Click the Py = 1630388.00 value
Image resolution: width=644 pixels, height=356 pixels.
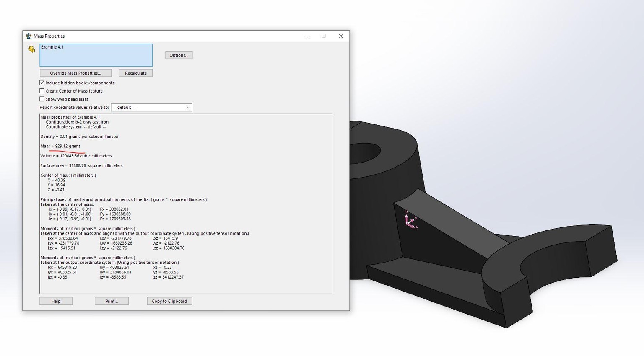point(116,214)
